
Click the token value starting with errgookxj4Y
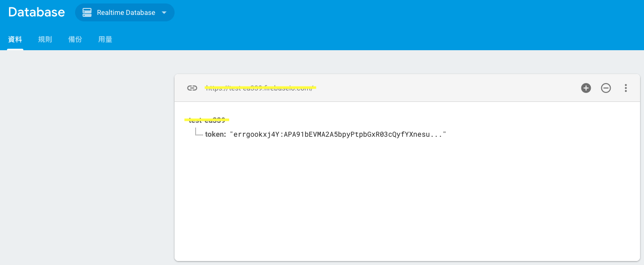tap(338, 134)
